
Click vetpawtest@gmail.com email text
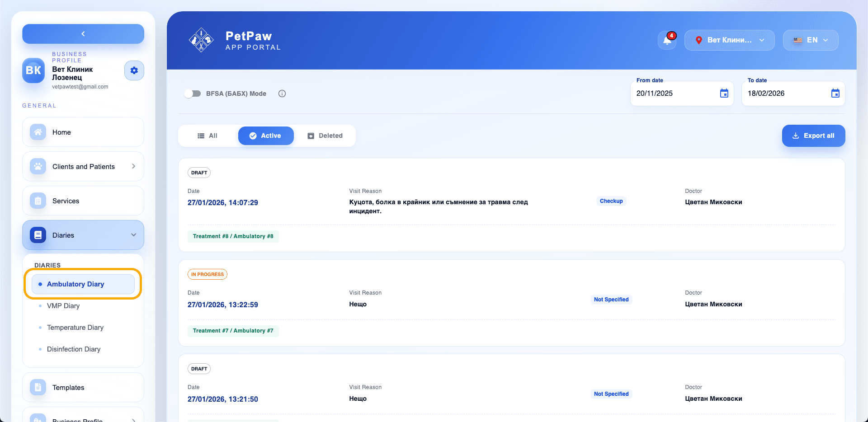coord(80,87)
